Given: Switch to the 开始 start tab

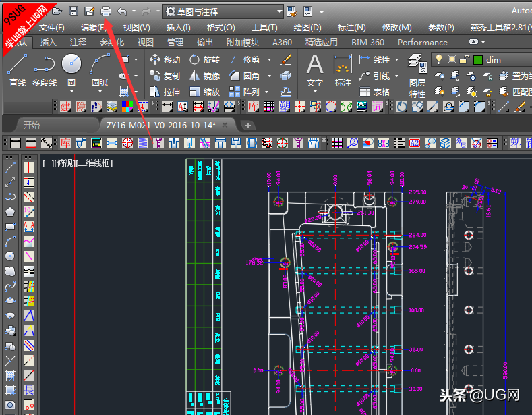Looking at the screenshot, I should coord(32,125).
